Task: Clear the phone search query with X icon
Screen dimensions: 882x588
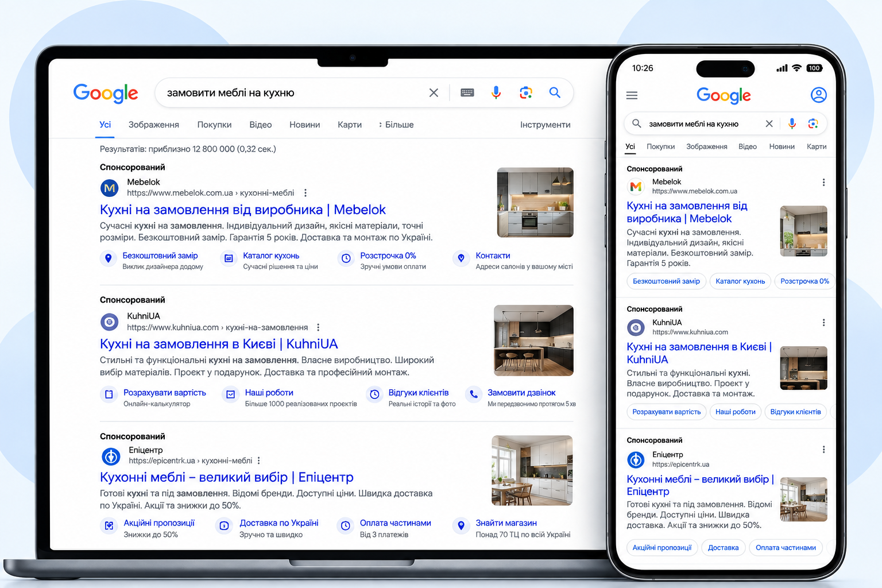Action: [x=769, y=123]
